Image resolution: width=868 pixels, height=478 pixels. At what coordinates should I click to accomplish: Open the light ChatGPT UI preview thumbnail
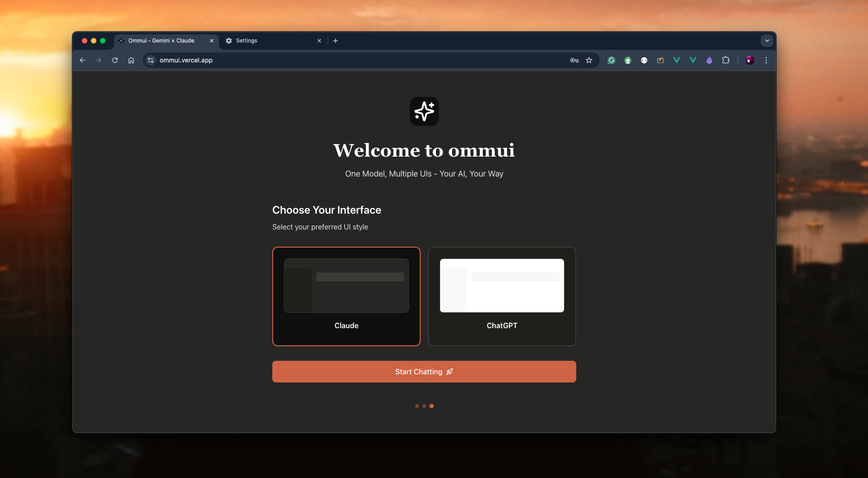(x=502, y=286)
